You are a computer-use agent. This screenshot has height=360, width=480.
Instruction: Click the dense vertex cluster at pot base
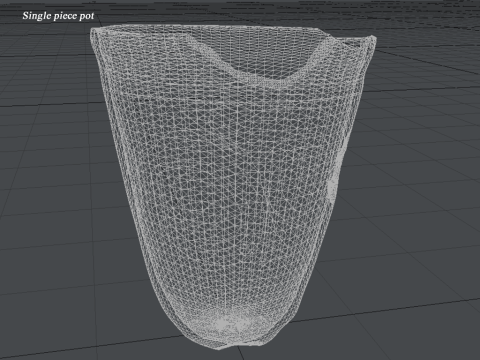230,324
